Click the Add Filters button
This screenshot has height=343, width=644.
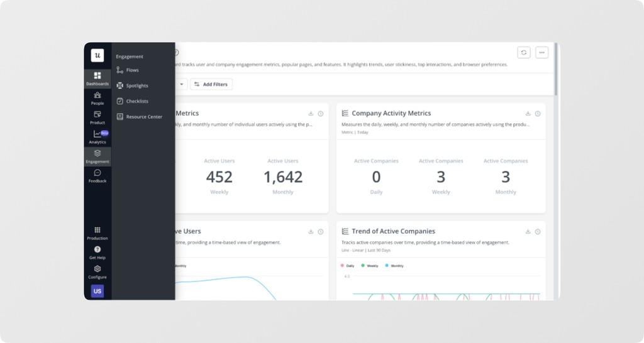coord(211,84)
